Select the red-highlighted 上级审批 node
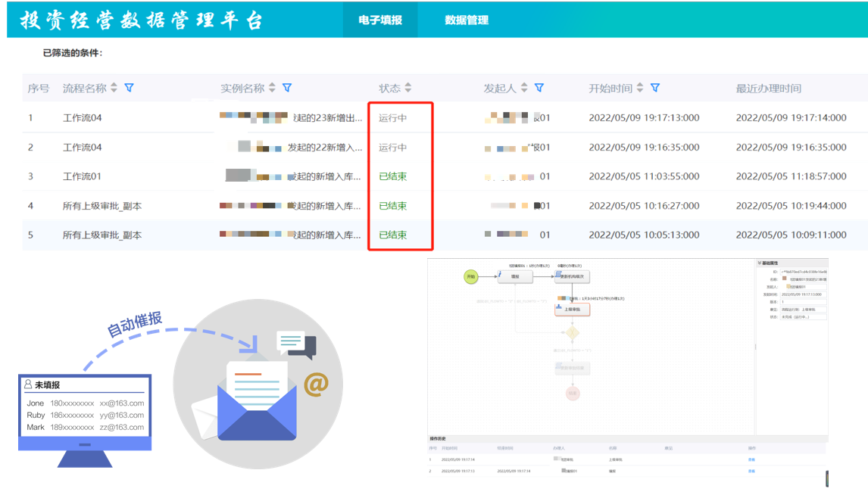The width and height of the screenshot is (868, 495). point(573,310)
